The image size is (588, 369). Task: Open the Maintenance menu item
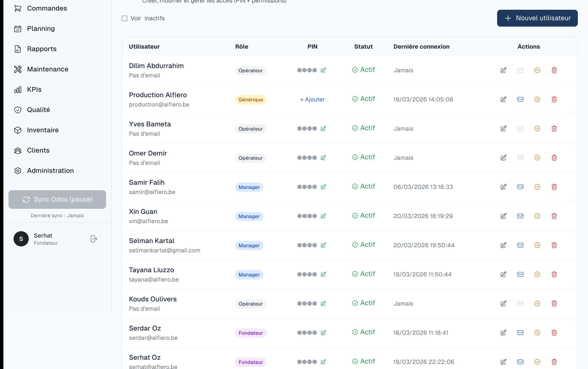click(x=48, y=69)
